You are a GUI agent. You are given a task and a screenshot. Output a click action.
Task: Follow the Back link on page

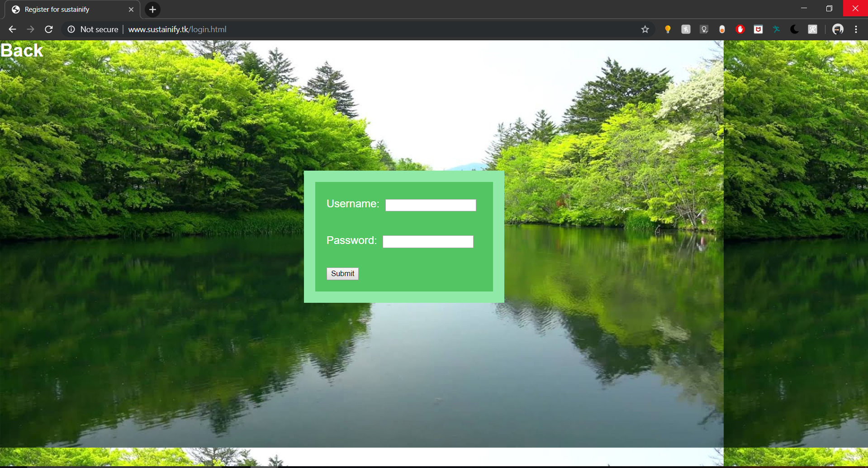pos(22,50)
